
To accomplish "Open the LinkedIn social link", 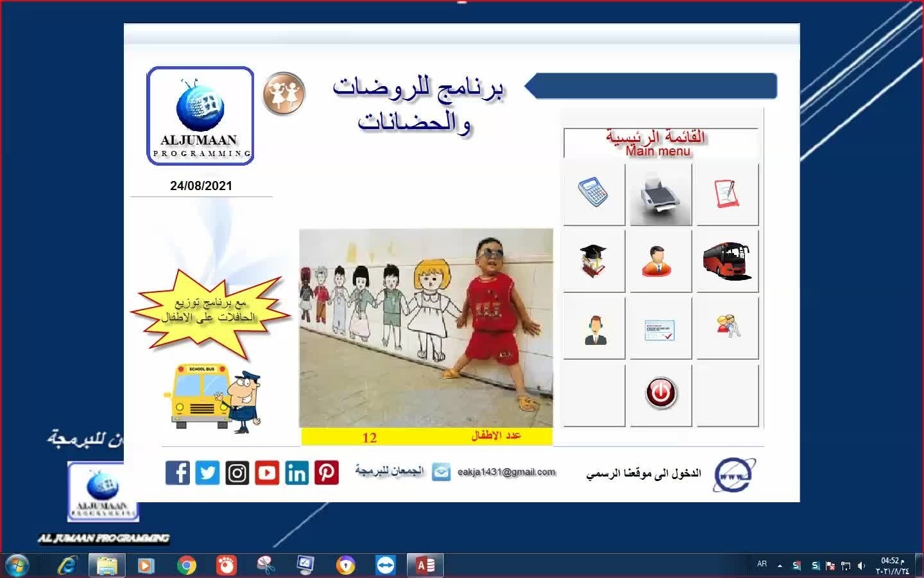I will pos(296,473).
